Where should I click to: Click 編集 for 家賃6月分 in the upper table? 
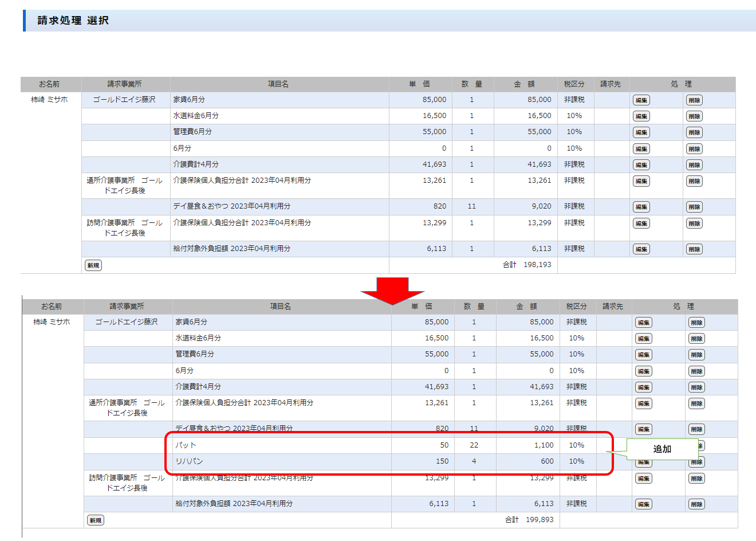[641, 100]
